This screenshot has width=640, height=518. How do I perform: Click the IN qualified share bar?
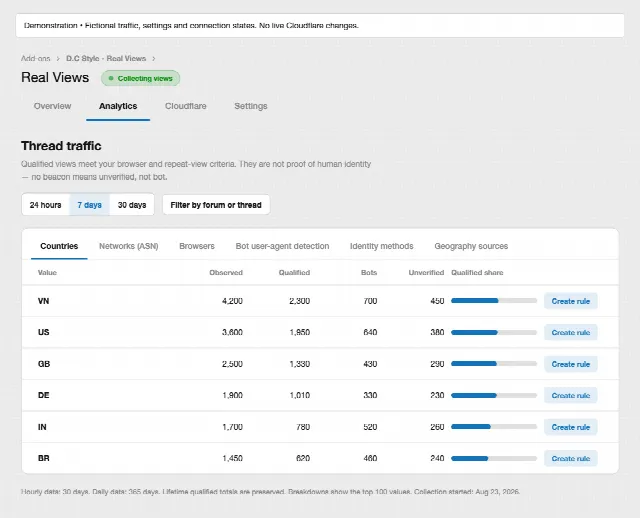click(494, 427)
